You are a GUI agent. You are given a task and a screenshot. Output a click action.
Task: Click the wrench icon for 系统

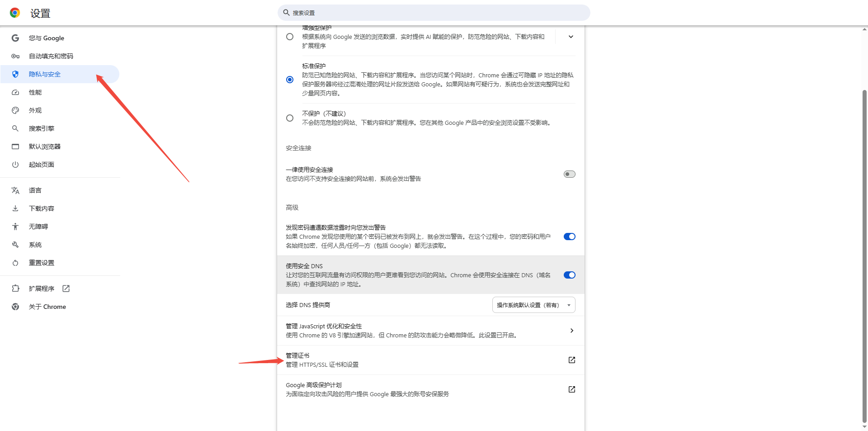(x=15, y=245)
